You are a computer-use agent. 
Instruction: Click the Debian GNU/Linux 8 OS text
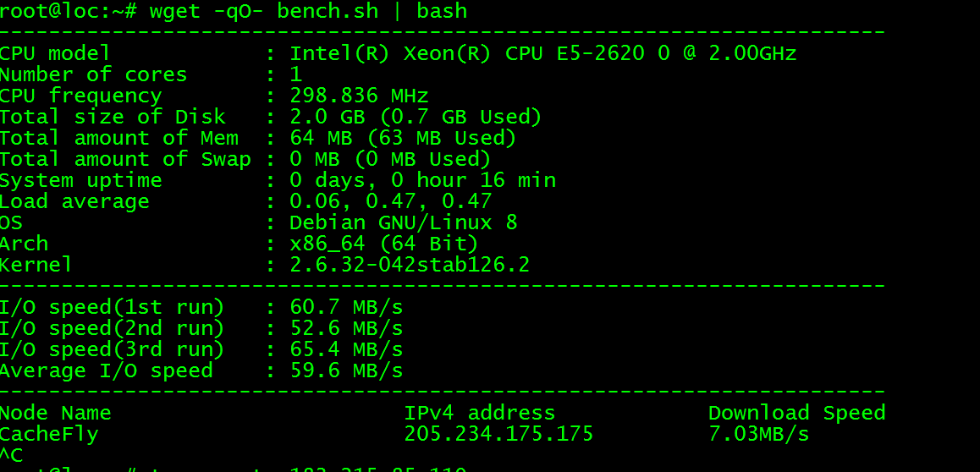[403, 222]
